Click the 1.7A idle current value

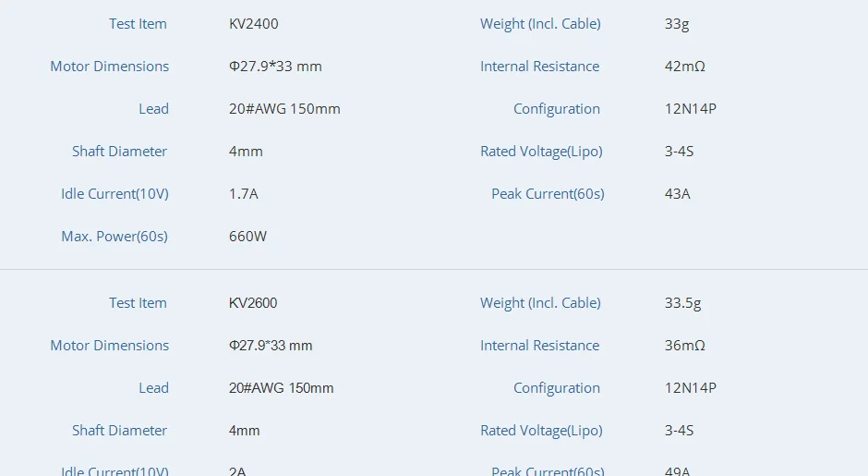click(x=244, y=194)
